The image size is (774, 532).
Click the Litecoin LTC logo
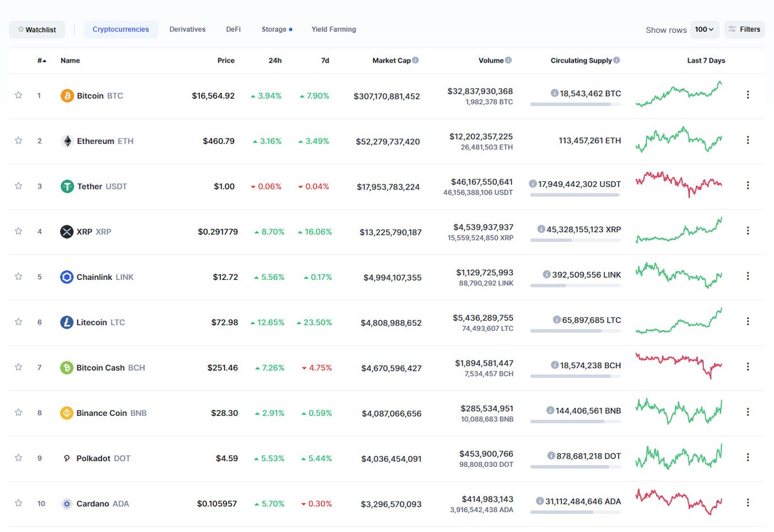coord(66,322)
